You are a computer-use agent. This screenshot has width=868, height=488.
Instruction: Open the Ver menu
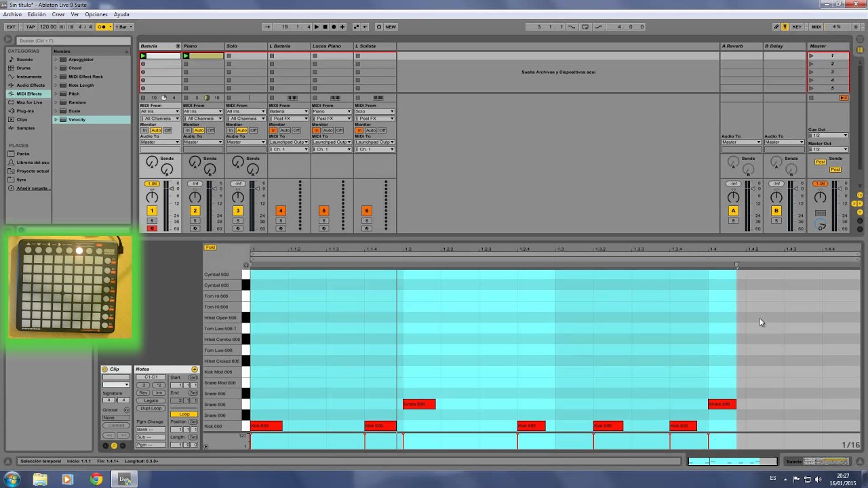tap(75, 14)
